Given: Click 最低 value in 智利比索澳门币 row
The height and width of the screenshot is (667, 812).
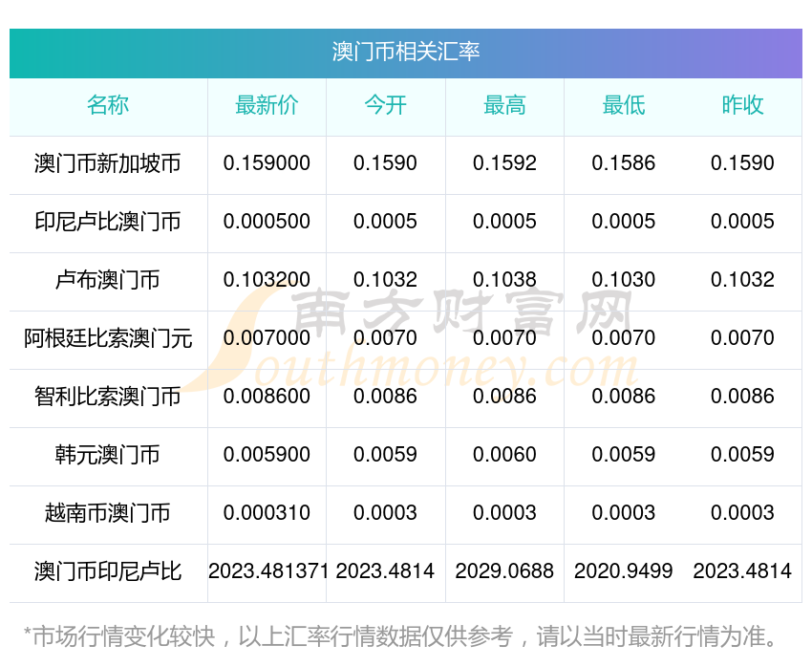Looking at the screenshot, I should [x=624, y=397].
